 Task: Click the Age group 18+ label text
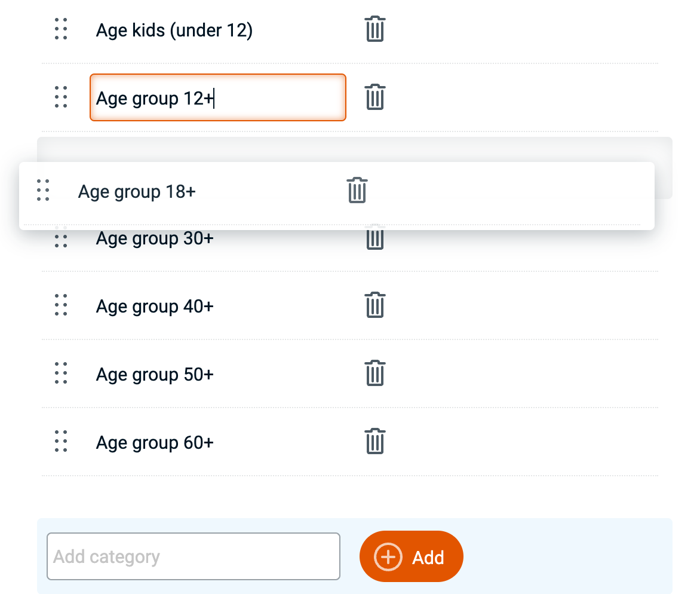click(137, 192)
